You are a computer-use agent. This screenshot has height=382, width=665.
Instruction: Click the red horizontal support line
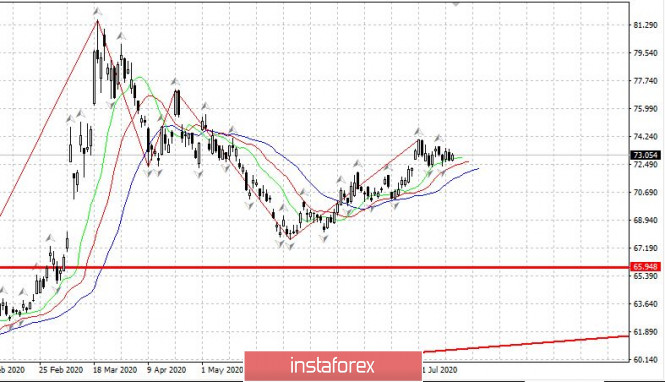tap(315, 268)
